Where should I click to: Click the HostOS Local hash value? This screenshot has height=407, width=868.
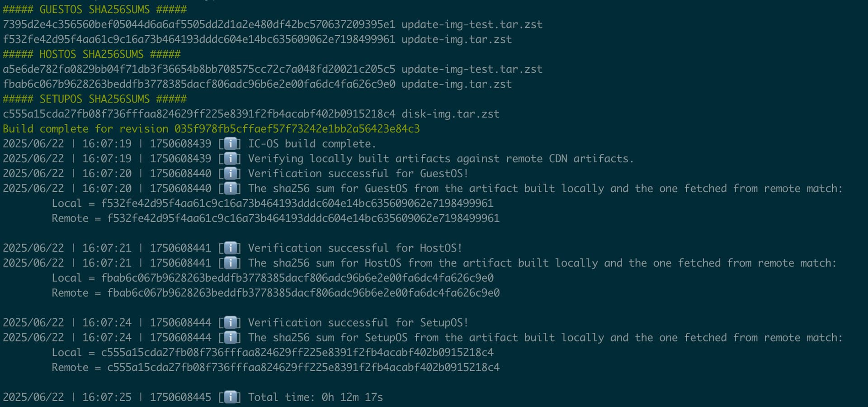tap(297, 278)
